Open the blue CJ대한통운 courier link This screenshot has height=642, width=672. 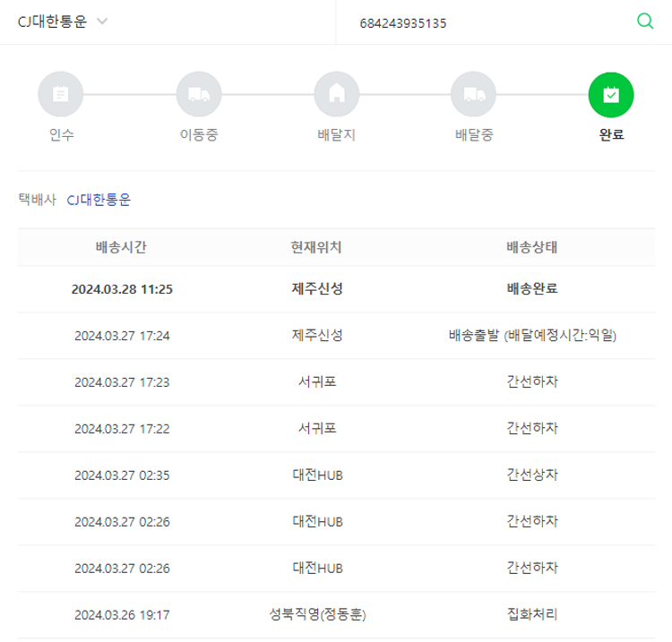(99, 200)
